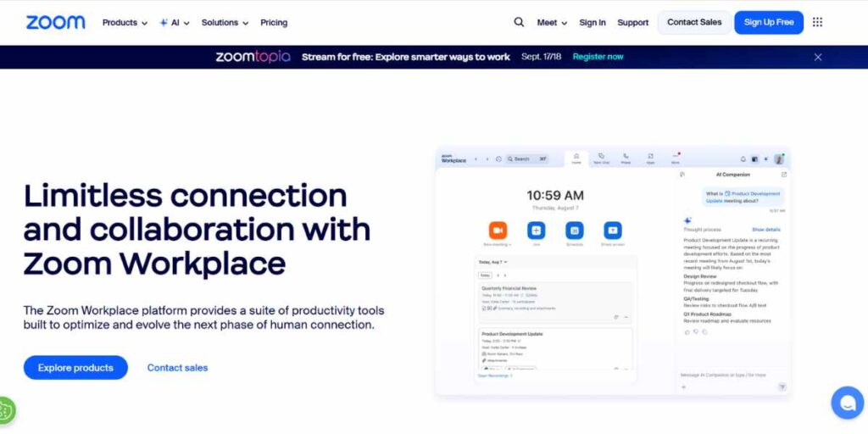Open the Pricing page
This screenshot has height=434, width=868.
click(274, 23)
